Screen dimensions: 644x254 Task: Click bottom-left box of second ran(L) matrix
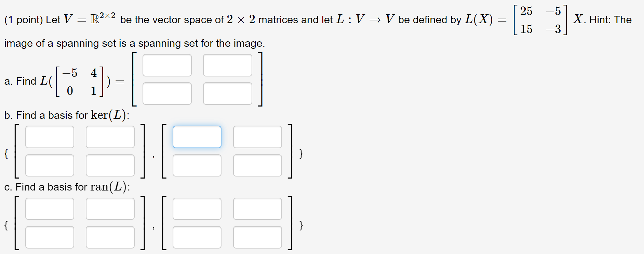(x=197, y=237)
